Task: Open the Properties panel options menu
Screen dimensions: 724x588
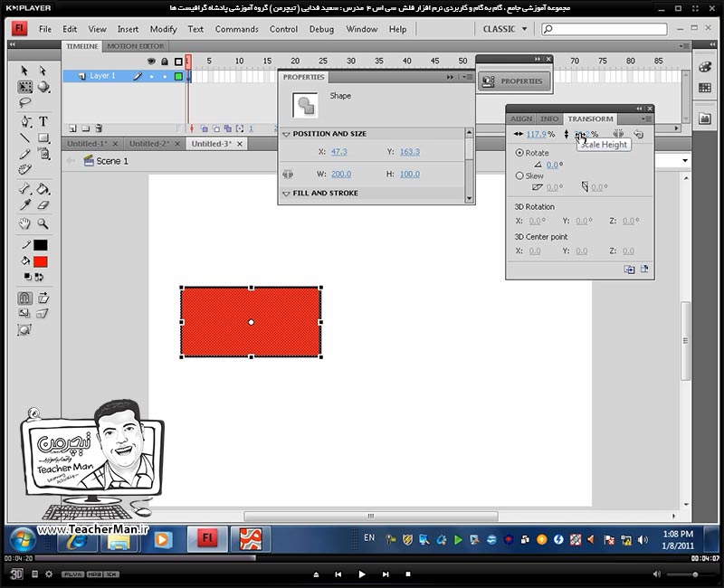Action: tap(468, 77)
